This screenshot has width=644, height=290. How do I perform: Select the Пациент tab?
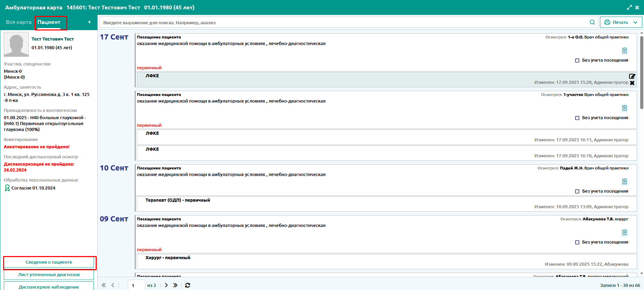49,22
